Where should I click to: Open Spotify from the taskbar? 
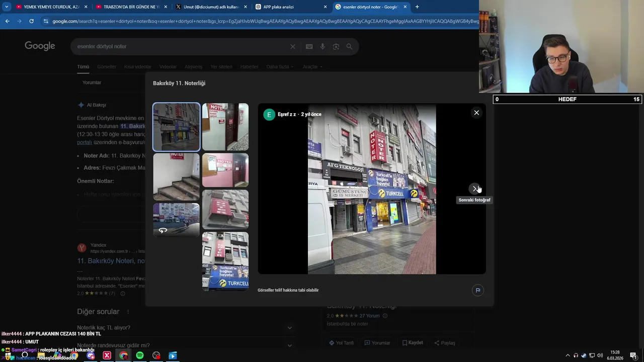point(140,355)
